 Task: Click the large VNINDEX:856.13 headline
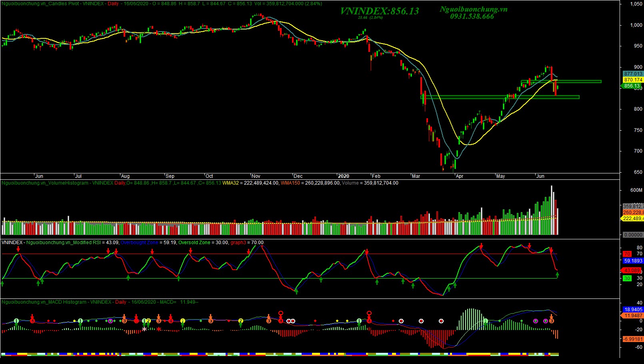(x=379, y=11)
